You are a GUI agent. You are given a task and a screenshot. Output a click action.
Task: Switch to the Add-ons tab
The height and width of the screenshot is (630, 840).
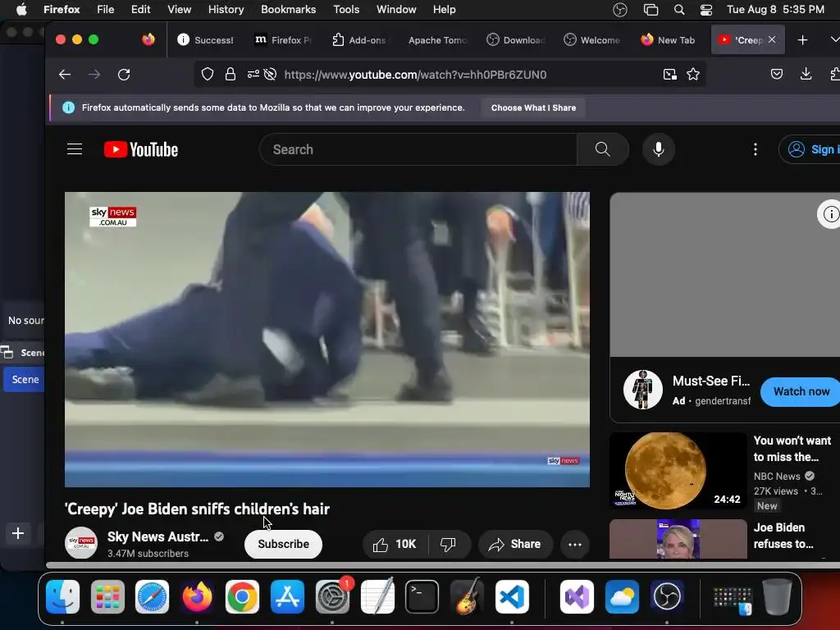360,39
